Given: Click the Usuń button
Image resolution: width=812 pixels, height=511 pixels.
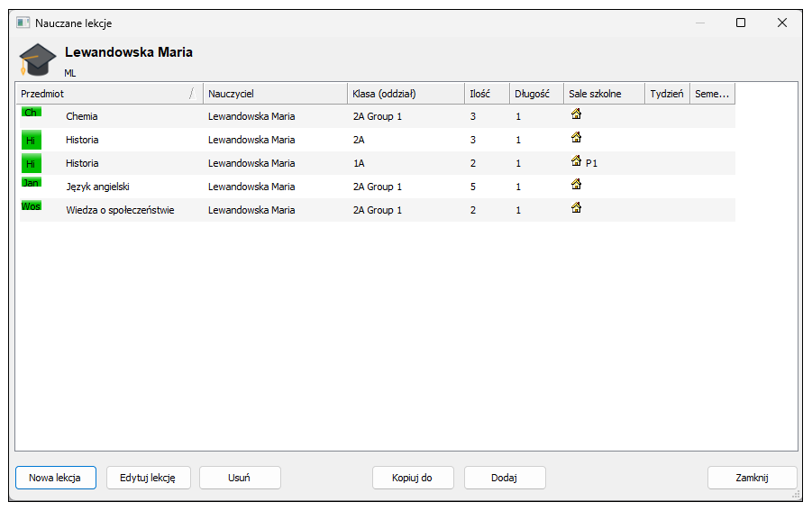Looking at the screenshot, I should coord(240,478).
